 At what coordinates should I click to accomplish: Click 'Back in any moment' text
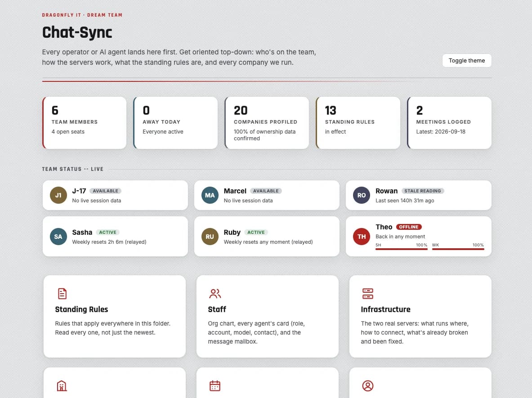click(x=400, y=237)
